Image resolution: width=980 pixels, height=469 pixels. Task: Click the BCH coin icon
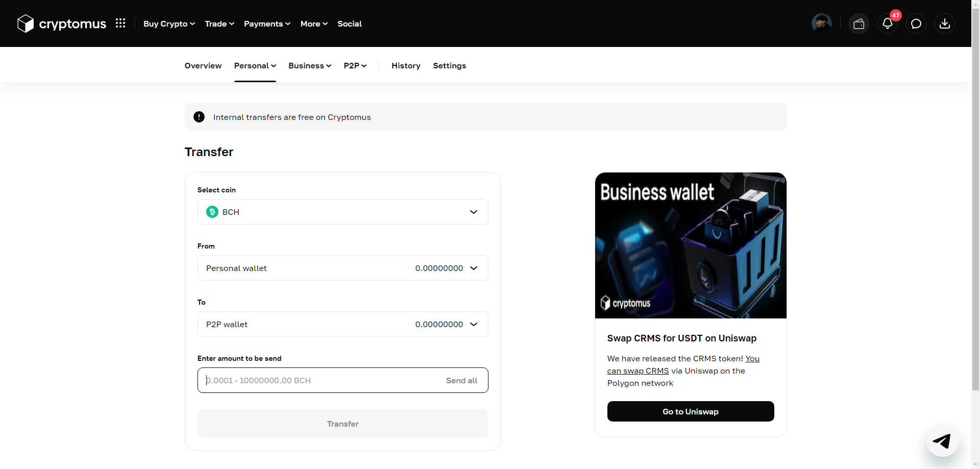point(212,212)
